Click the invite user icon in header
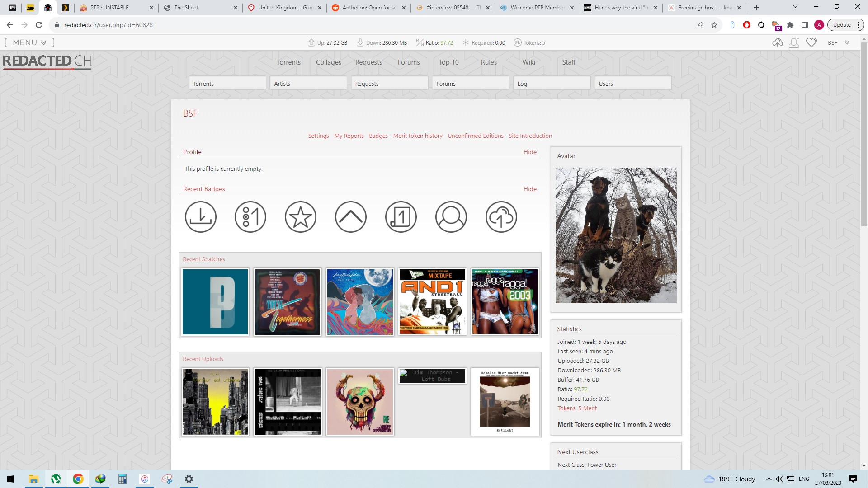Screen dimensions: 868x488 click(x=794, y=42)
